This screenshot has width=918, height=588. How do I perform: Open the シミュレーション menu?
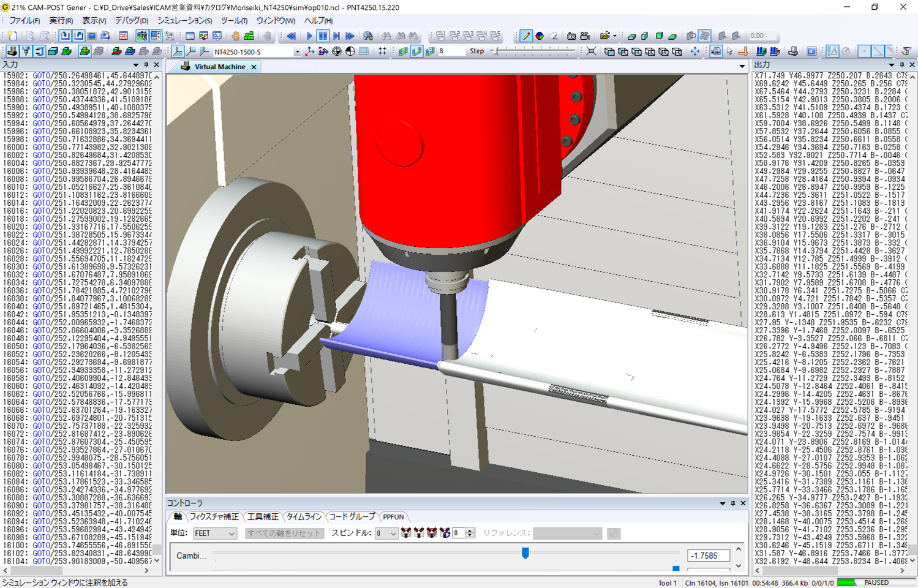184,21
